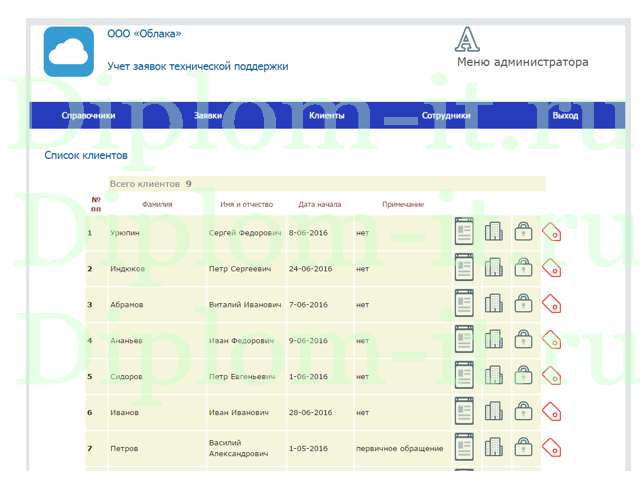Click the administrator menu letter icon
The width and height of the screenshot is (640, 480).
tap(468, 39)
